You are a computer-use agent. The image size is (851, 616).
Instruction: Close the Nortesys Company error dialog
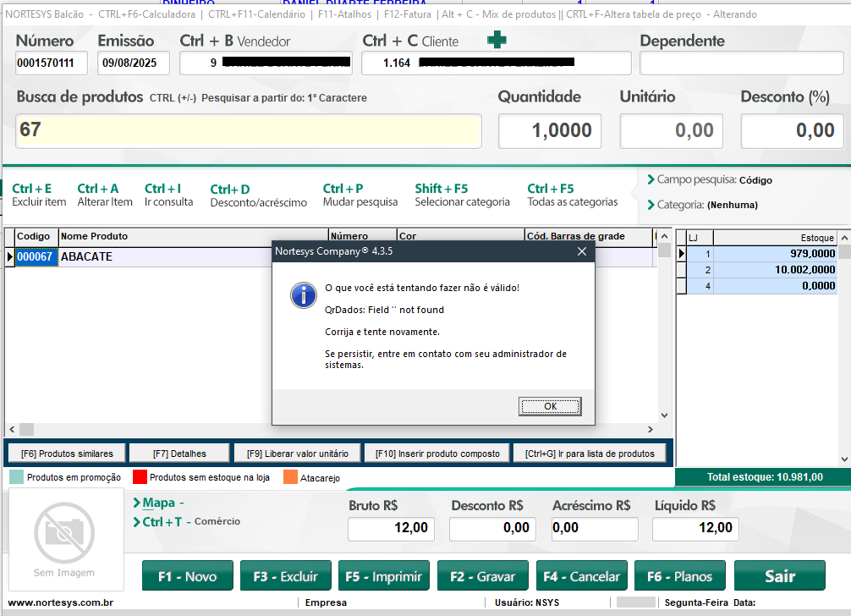coord(581,251)
